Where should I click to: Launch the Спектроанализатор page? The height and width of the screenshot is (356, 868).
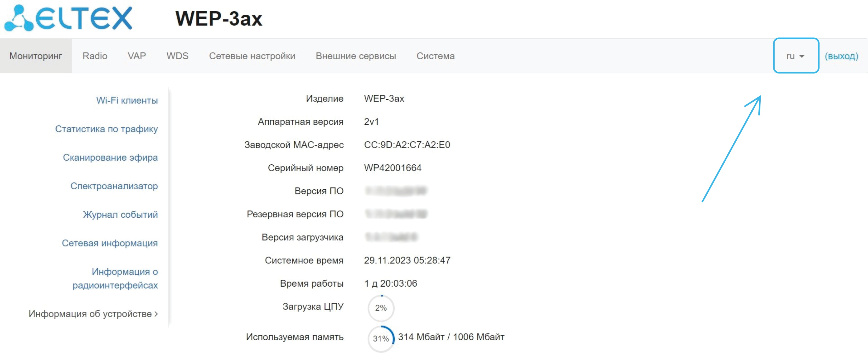click(114, 186)
